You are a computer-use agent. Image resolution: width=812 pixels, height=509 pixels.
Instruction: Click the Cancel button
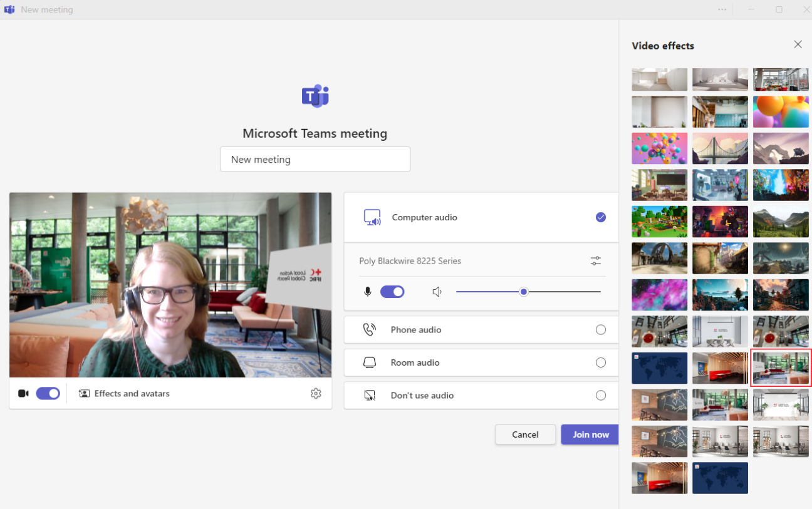[x=525, y=434]
